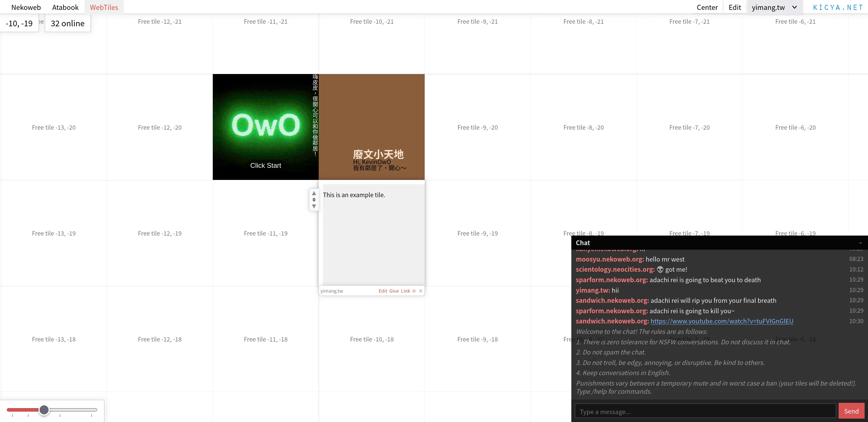Click the OwO Click Start tile
The height and width of the screenshot is (422, 868).
point(265,127)
